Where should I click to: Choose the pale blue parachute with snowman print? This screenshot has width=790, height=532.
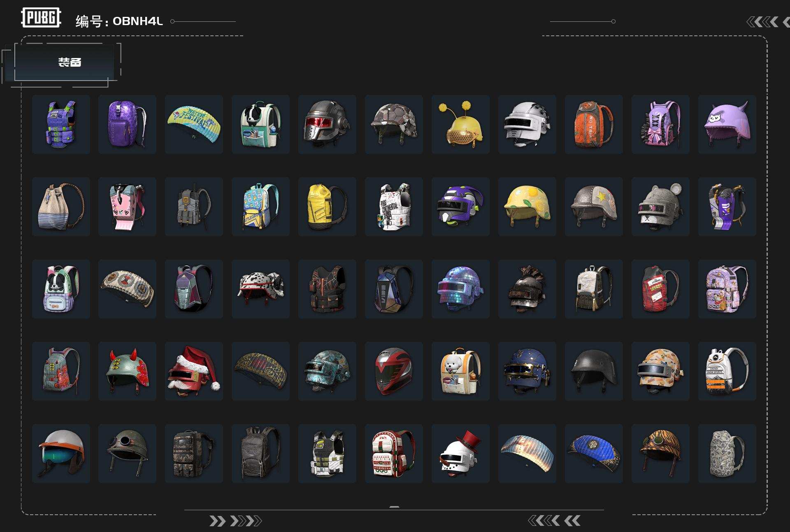tap(527, 453)
